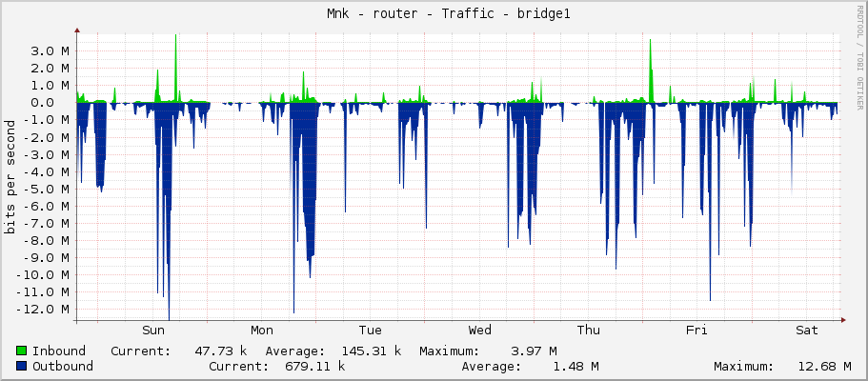
Task: Click the 'bits per second' axis title
Action: [x=10, y=177]
